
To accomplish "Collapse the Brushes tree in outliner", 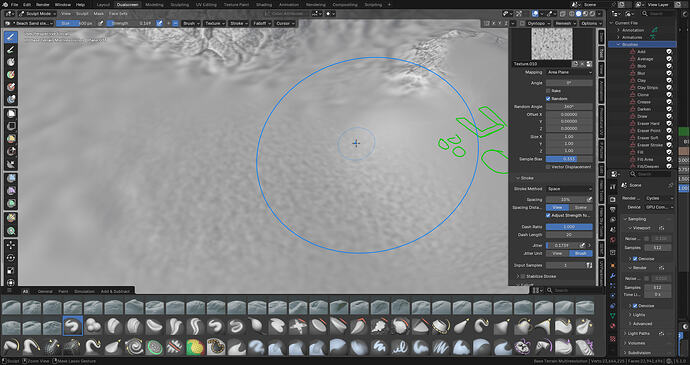I will [x=618, y=44].
